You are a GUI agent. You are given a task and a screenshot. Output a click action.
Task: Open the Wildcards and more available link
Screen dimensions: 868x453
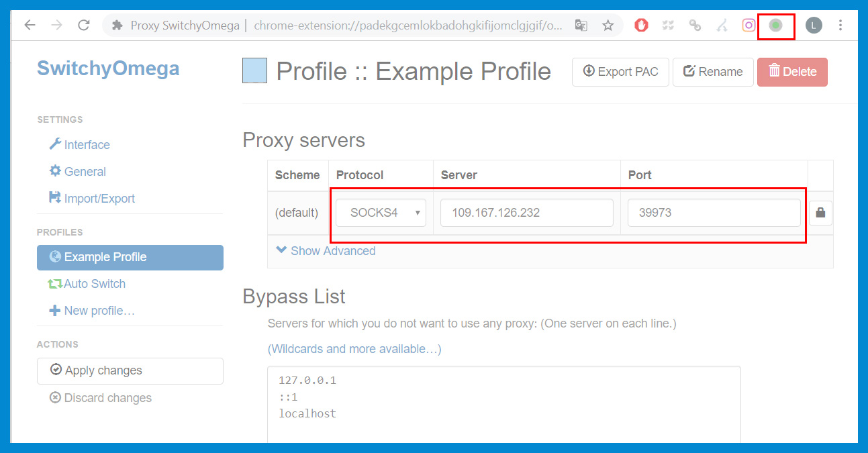tap(354, 349)
